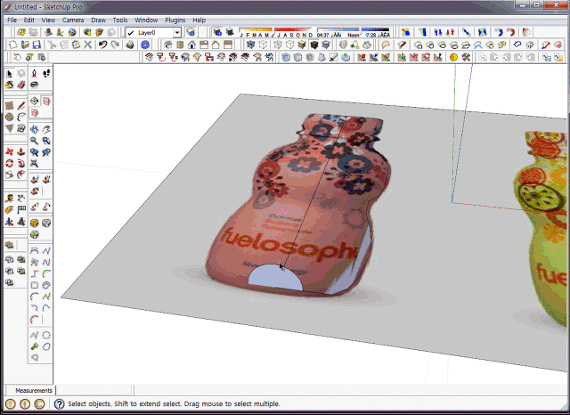Open the Layer Manager icon
Image resolution: width=570 pixels, height=415 pixels.
pos(190,32)
